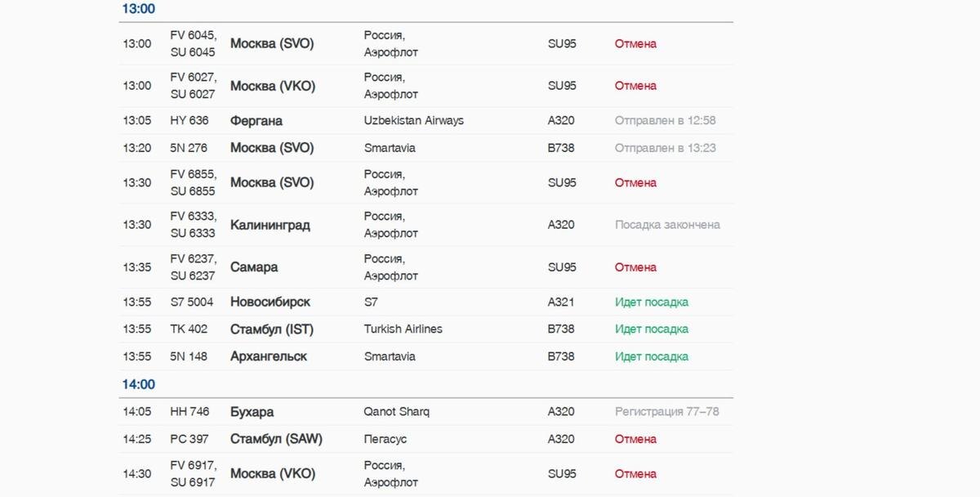Click flight number HY 636

point(189,120)
